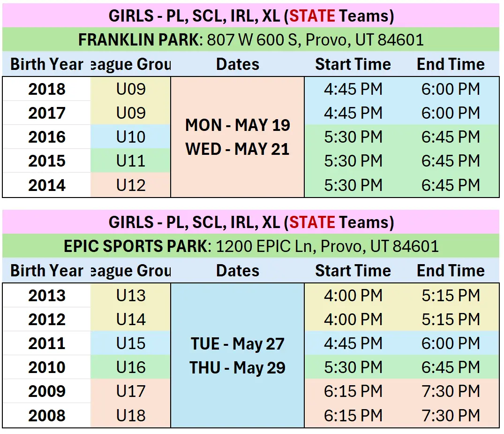Select the U10 league group cell
Viewport: 504px width, 434px height.
click(130, 137)
